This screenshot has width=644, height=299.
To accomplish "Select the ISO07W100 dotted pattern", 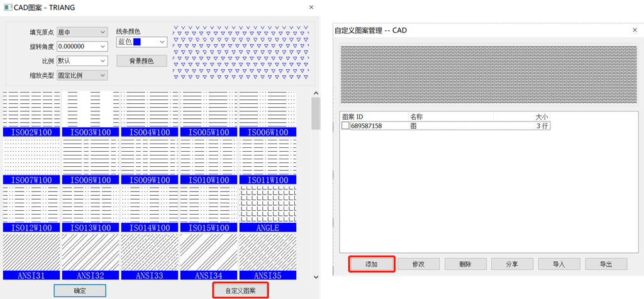I will (31, 161).
